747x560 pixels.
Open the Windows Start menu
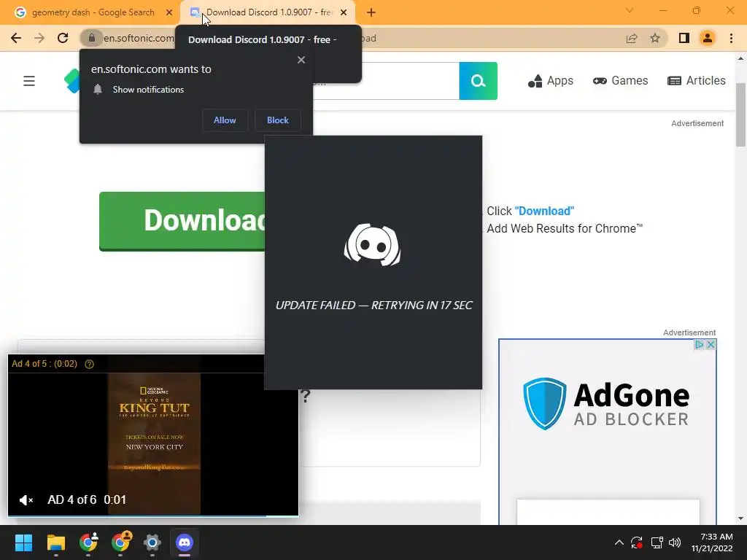23,542
